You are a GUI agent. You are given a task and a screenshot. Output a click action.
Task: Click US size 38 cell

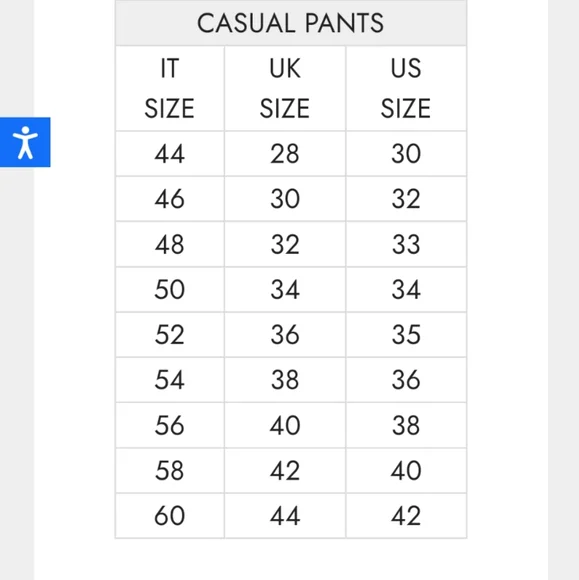tap(406, 425)
